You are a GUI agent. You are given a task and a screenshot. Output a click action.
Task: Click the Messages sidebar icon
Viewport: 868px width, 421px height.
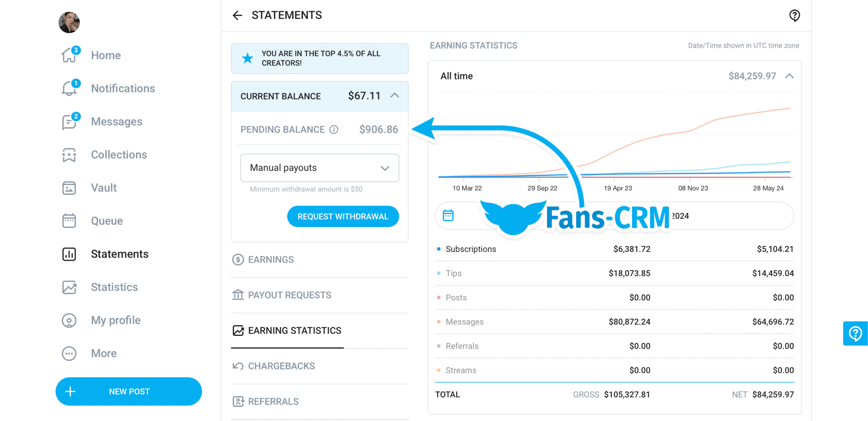69,122
